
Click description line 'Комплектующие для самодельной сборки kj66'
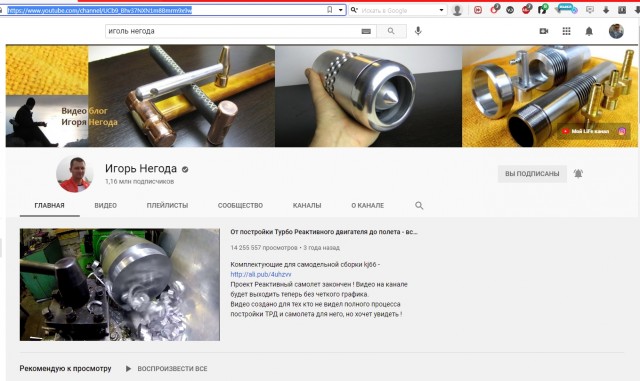point(305,265)
